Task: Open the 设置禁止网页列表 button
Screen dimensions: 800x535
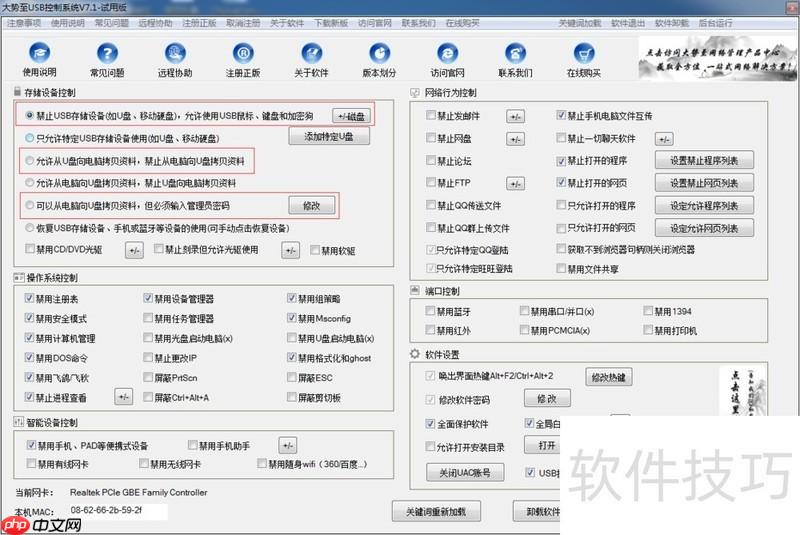Action: tap(704, 183)
